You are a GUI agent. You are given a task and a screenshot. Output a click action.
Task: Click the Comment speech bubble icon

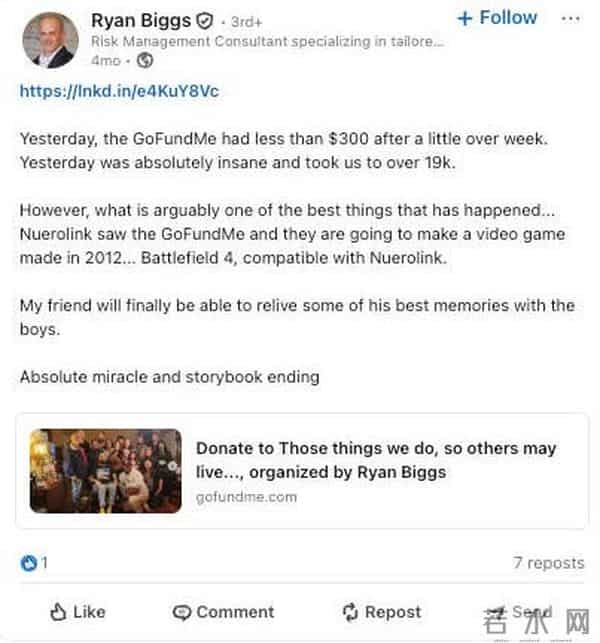coord(181,612)
